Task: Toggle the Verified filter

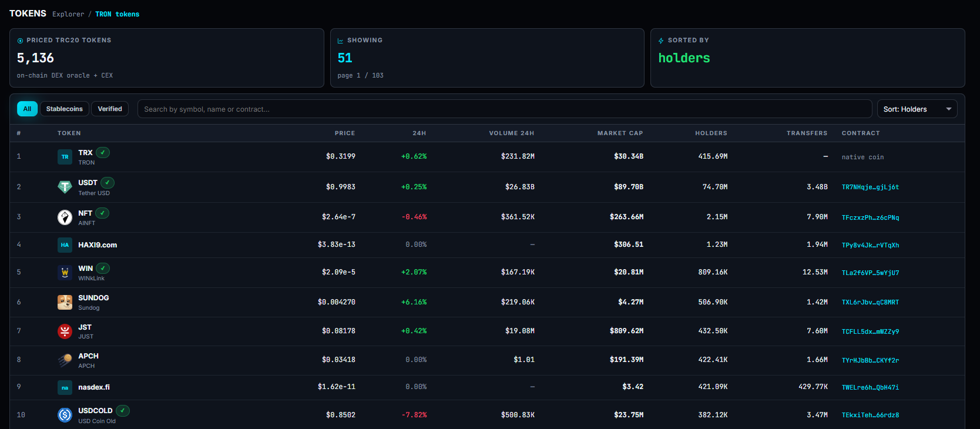Action: 110,109
